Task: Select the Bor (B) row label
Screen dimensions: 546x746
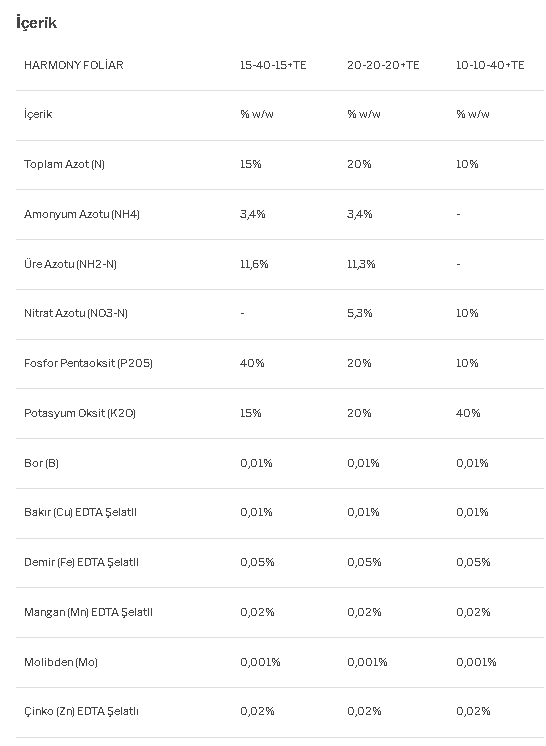Action: [x=41, y=463]
